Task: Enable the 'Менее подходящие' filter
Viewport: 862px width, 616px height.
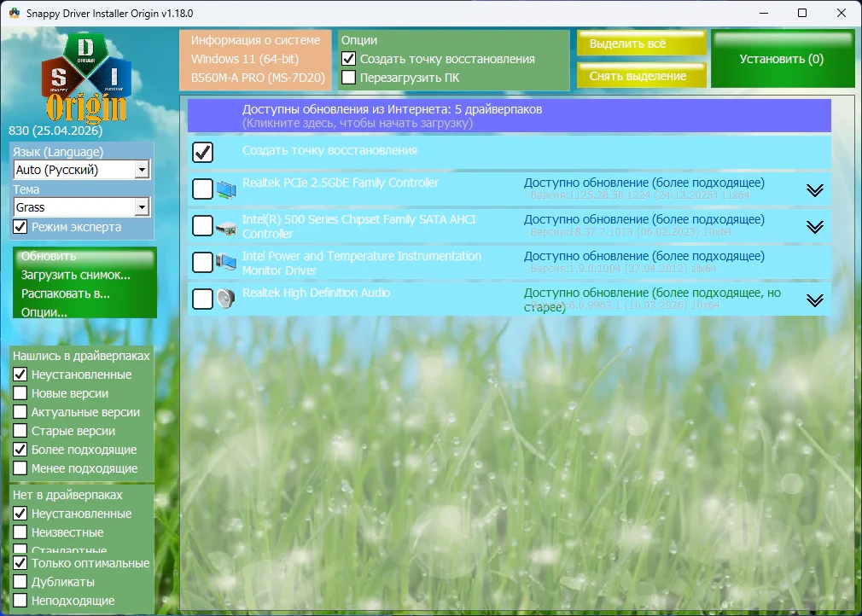Action: click(20, 468)
